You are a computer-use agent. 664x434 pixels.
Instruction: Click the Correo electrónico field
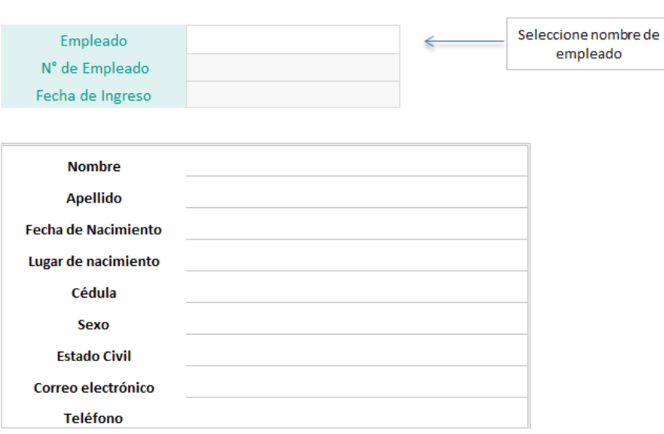357,382
